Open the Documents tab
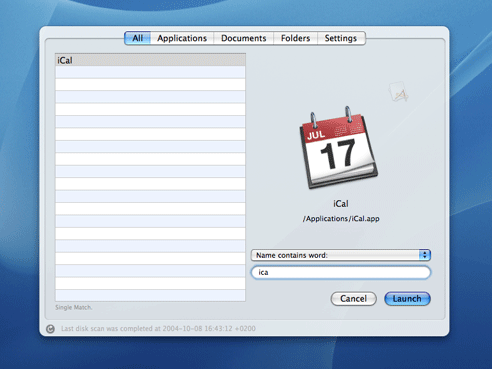The width and height of the screenshot is (492, 369). [244, 38]
